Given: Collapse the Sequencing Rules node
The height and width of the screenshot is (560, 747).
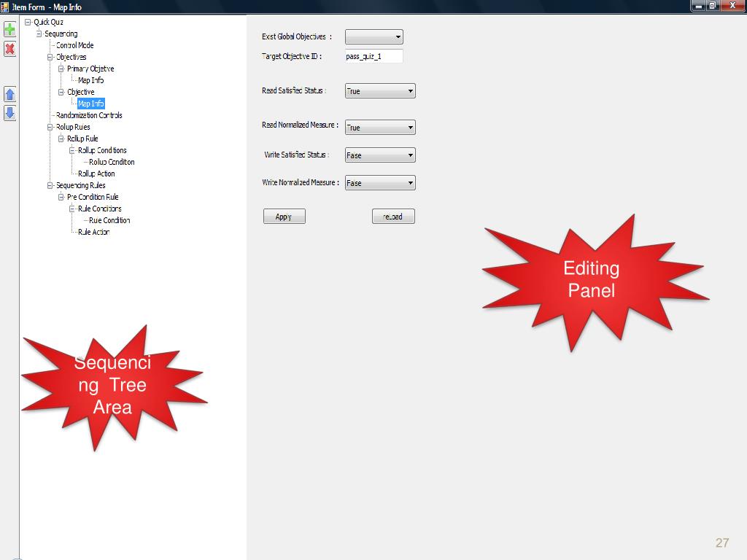Looking at the screenshot, I should coord(50,185).
